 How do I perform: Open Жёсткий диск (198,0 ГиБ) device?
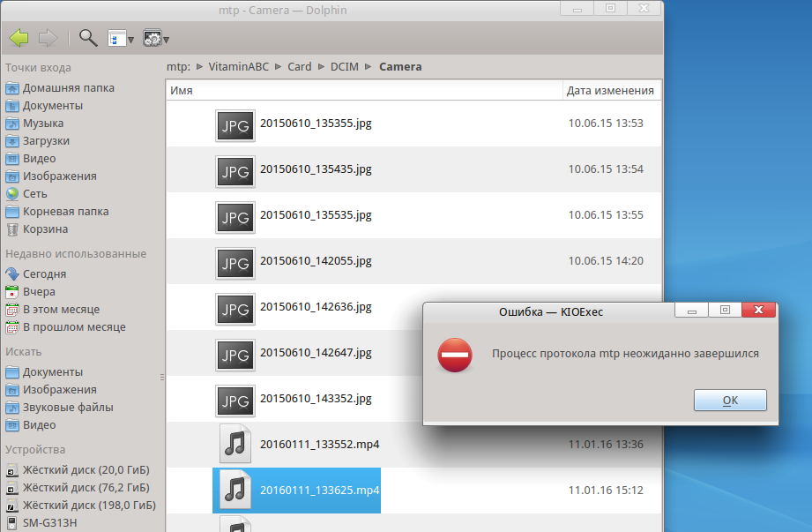[x=80, y=505]
